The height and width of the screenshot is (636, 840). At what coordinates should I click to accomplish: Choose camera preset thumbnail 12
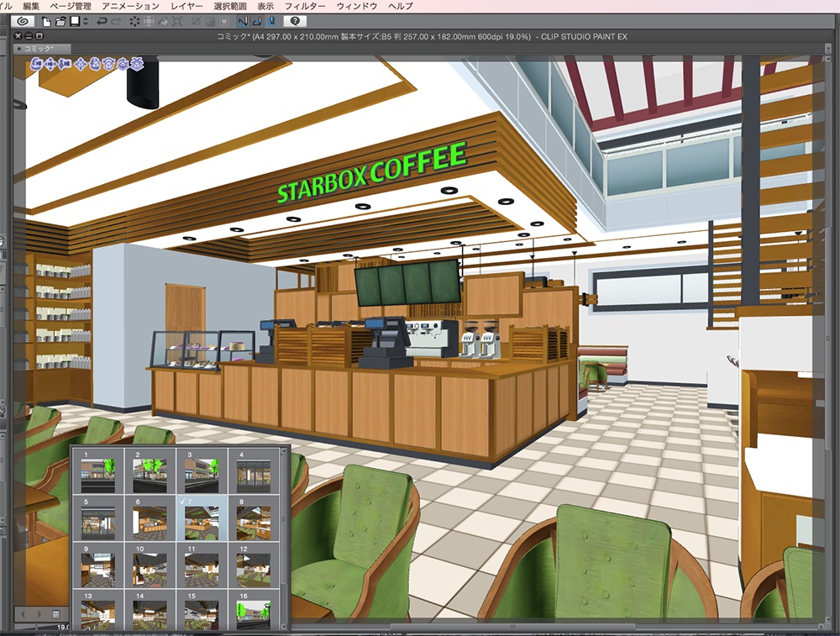click(x=254, y=565)
